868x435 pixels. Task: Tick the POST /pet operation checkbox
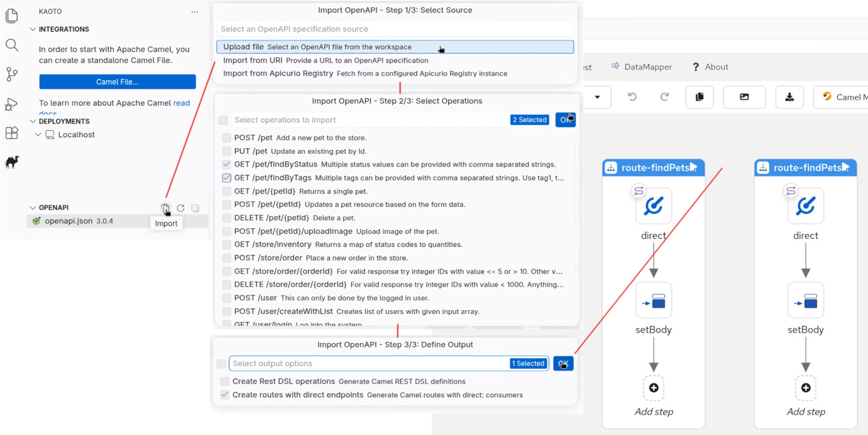click(227, 138)
